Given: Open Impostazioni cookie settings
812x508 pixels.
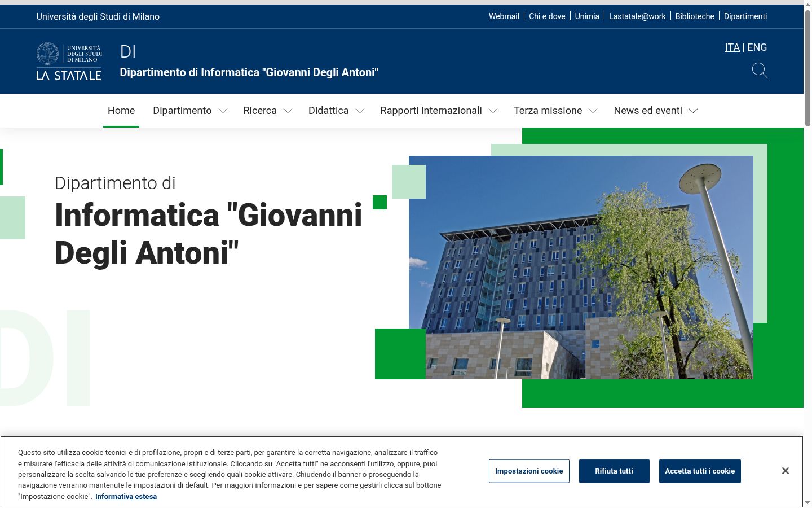Looking at the screenshot, I should click(529, 471).
